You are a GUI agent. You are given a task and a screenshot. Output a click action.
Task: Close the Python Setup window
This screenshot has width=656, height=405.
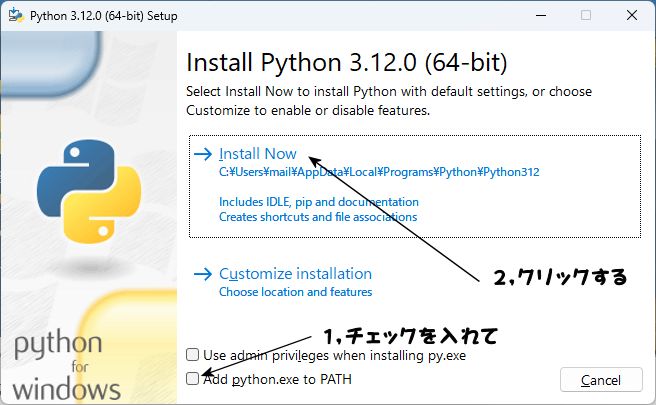pos(632,15)
